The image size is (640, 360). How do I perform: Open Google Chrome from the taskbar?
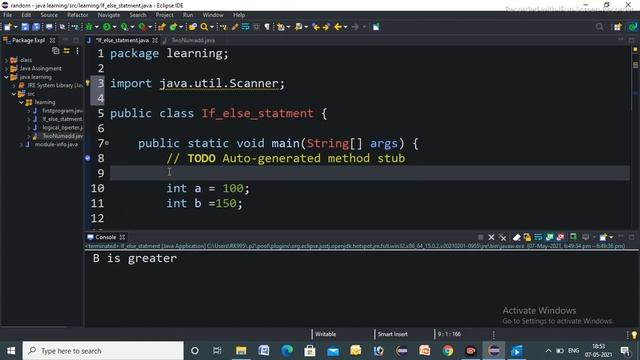(448, 351)
